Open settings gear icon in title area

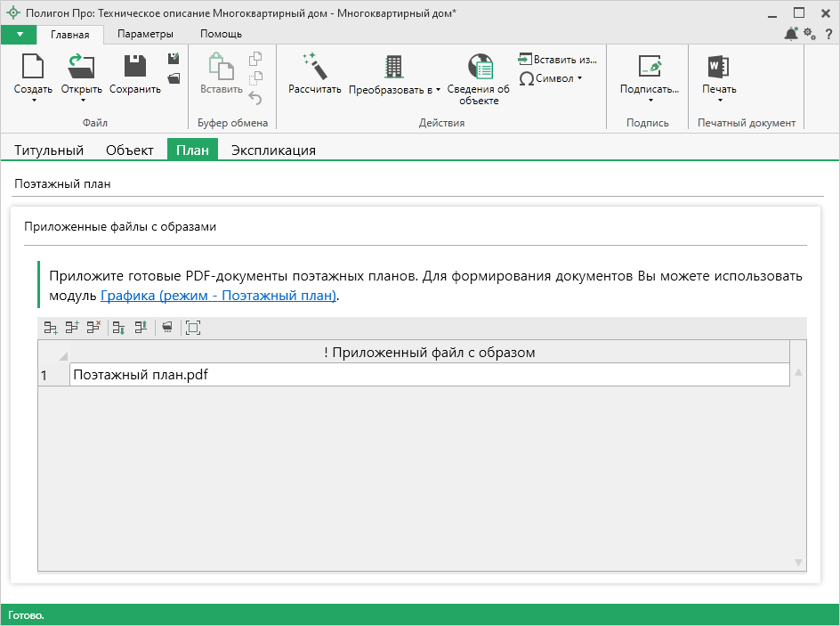click(x=809, y=34)
